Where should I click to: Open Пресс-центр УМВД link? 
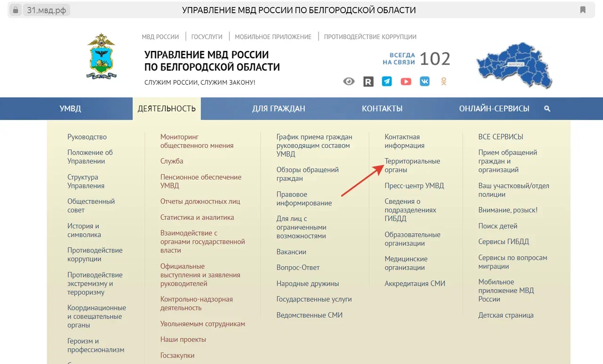(x=414, y=186)
